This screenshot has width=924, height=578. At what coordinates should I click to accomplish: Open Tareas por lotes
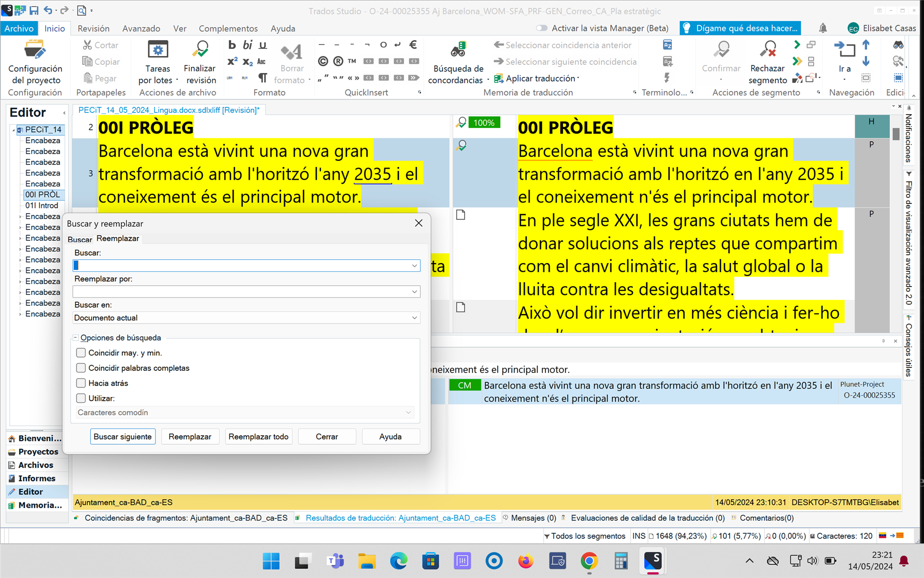pyautogui.click(x=158, y=63)
